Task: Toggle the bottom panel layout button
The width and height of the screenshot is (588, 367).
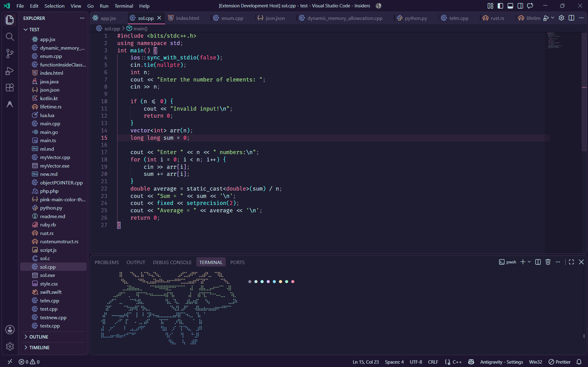Action: pos(510,6)
